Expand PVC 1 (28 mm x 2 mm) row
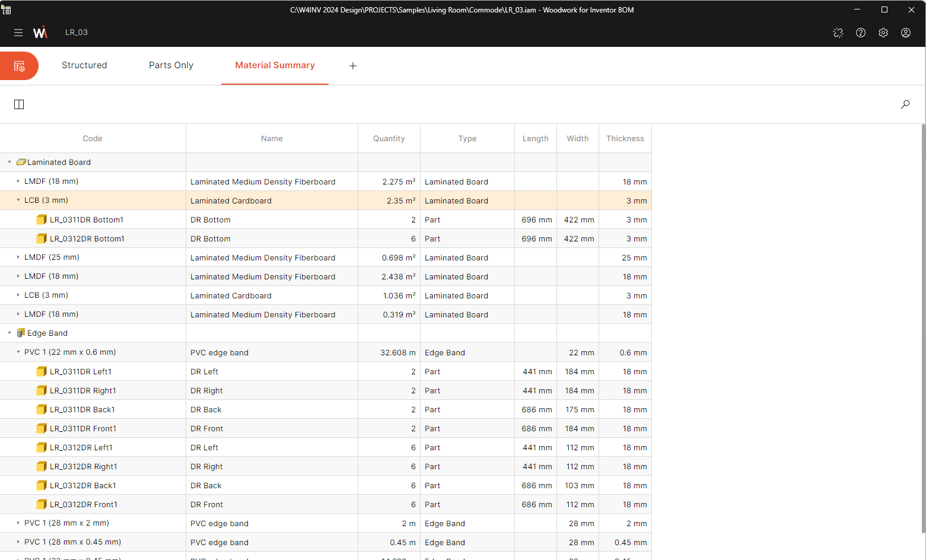 point(18,523)
